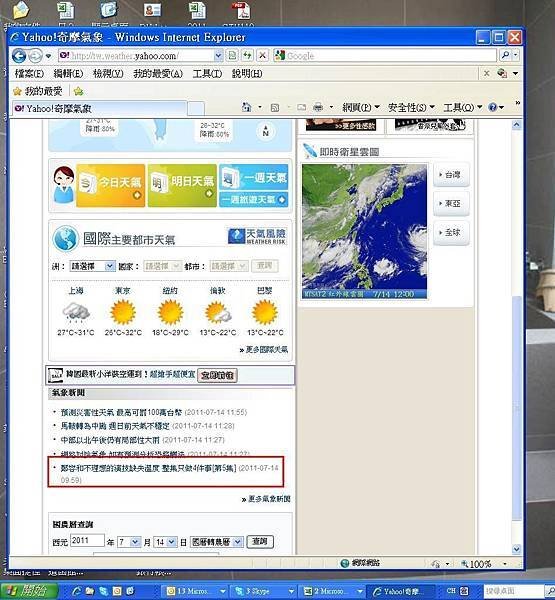
Task: Click the year input field showing 2011
Action: pyautogui.click(x=87, y=541)
